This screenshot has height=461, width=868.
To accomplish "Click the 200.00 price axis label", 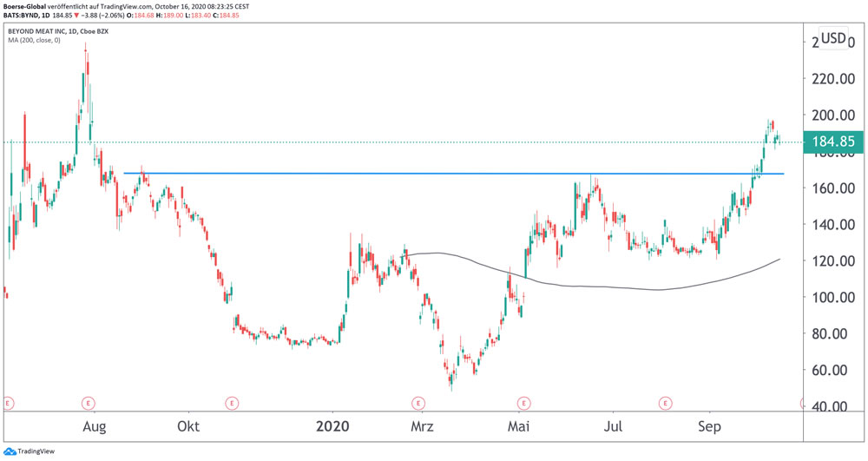I will coord(833,115).
